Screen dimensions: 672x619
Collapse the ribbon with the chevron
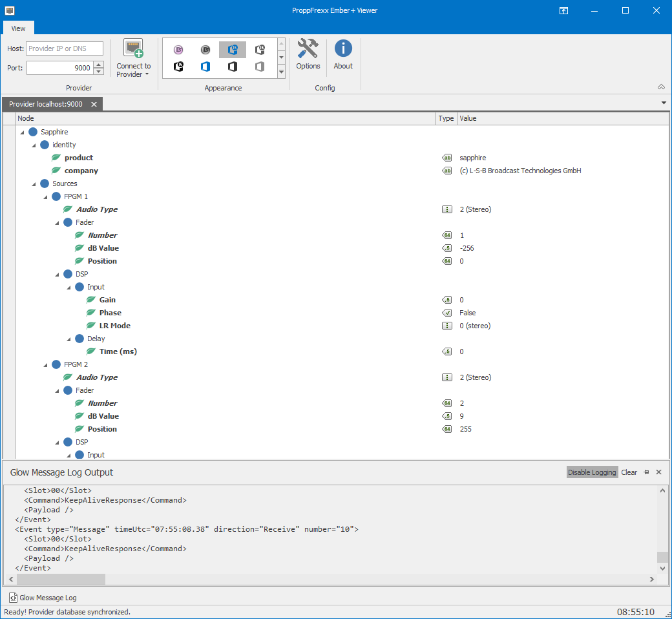(x=661, y=87)
